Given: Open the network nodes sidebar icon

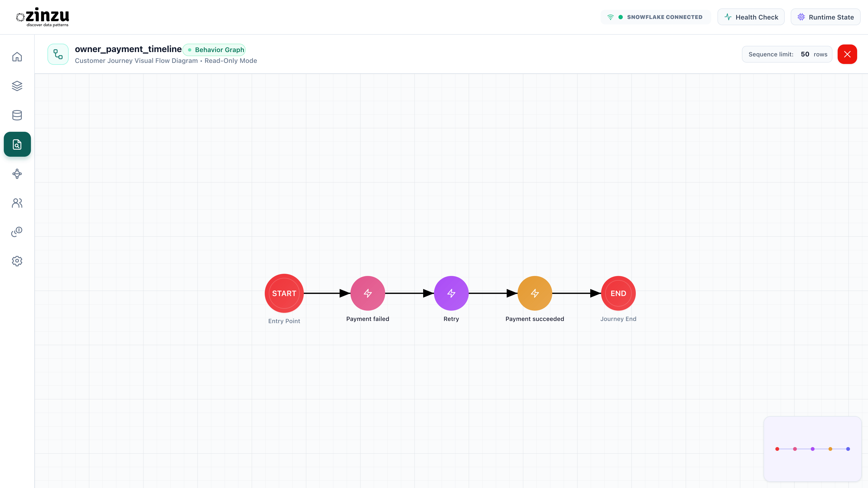Looking at the screenshot, I should (x=17, y=174).
